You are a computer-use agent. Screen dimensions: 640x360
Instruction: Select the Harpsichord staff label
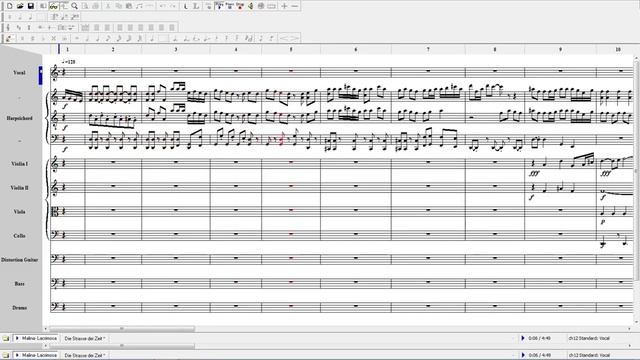coord(19,118)
